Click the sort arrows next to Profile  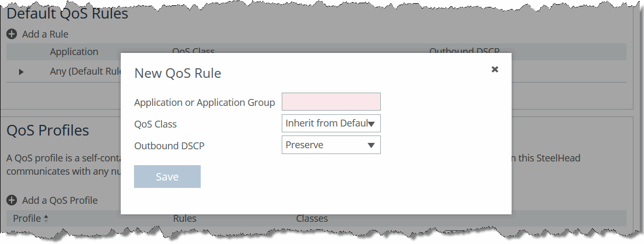click(x=46, y=219)
